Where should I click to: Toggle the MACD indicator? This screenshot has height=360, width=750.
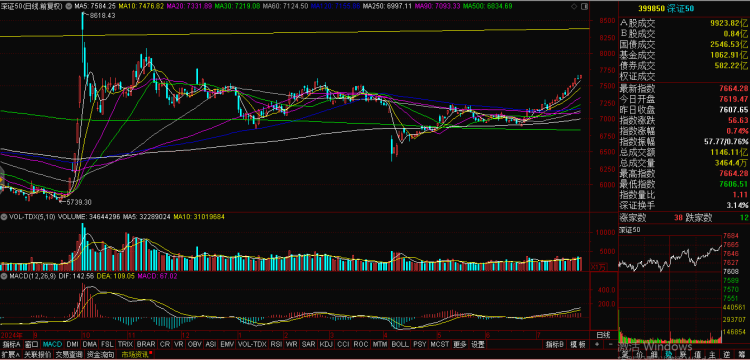[52, 344]
